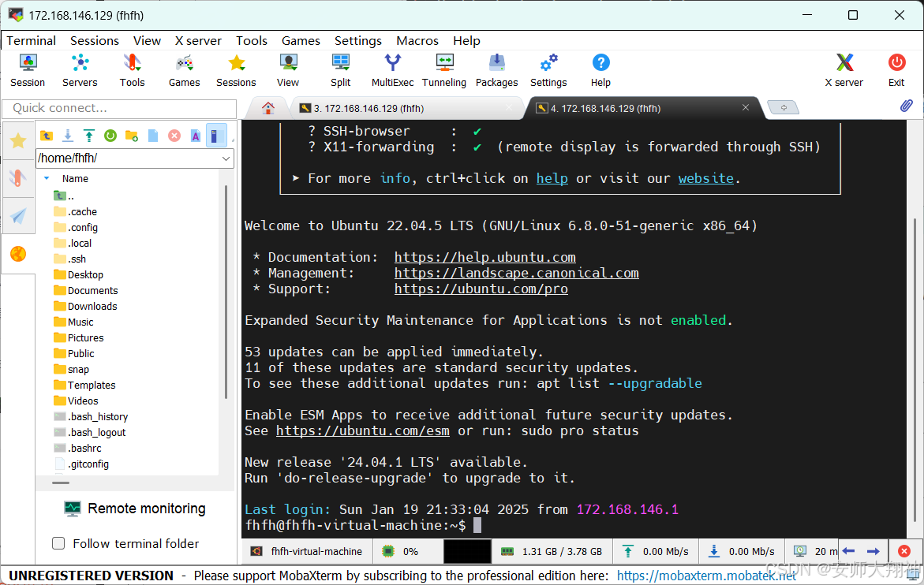Screen dimensions: 924x585
Task: Toggle the sync browser-terminal icon in sidebar
Action: click(216, 136)
